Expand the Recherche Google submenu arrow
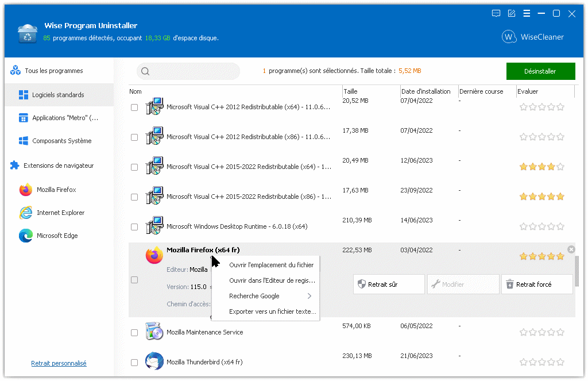588x381 pixels. [x=310, y=296]
